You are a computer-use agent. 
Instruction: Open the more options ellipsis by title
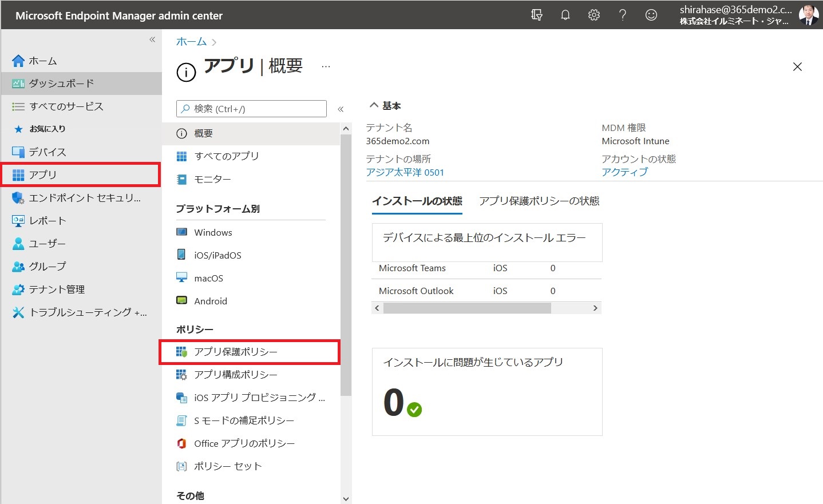tap(326, 66)
